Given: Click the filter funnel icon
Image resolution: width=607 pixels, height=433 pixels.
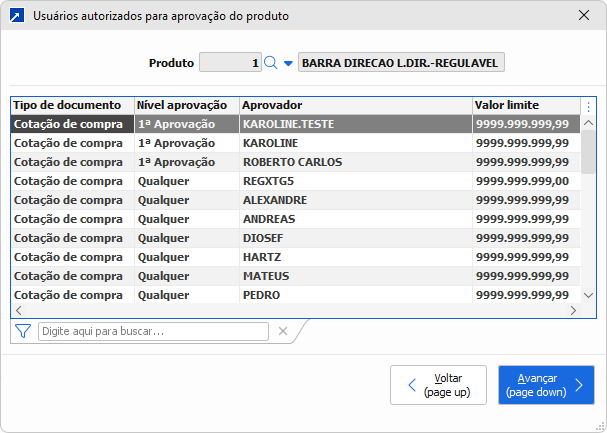Looking at the screenshot, I should (x=23, y=331).
